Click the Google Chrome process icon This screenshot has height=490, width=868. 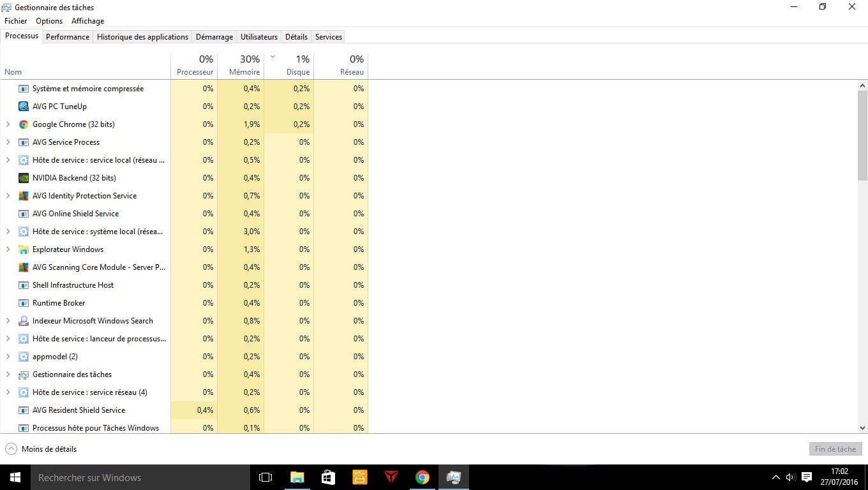(x=24, y=124)
